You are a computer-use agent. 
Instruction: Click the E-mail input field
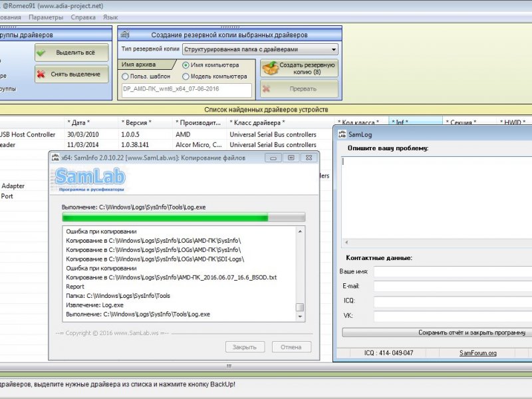coord(453,286)
